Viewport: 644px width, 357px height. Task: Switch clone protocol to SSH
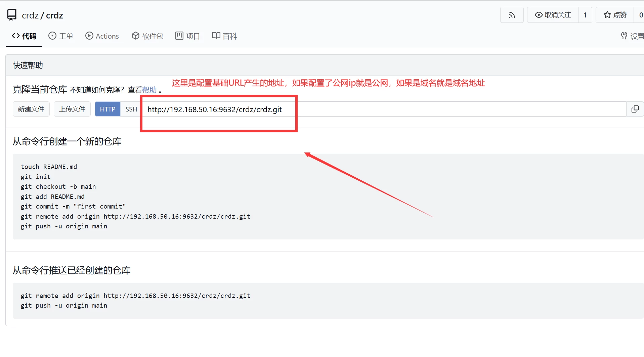tap(131, 109)
